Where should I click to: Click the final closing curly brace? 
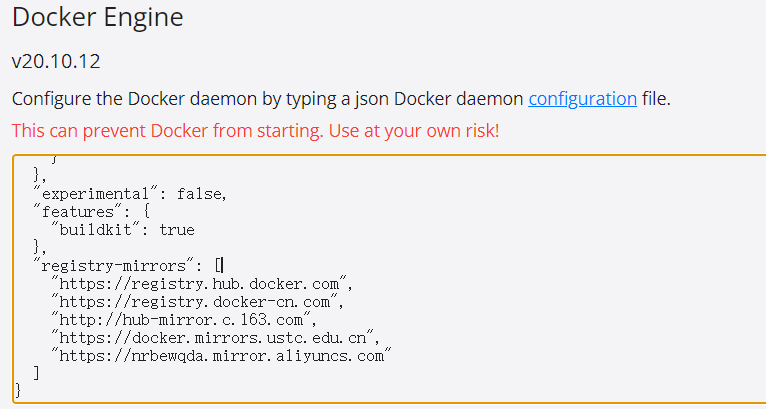[18, 390]
